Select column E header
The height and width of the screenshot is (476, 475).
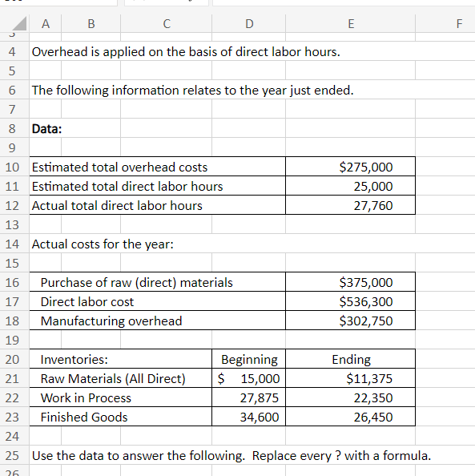click(351, 23)
